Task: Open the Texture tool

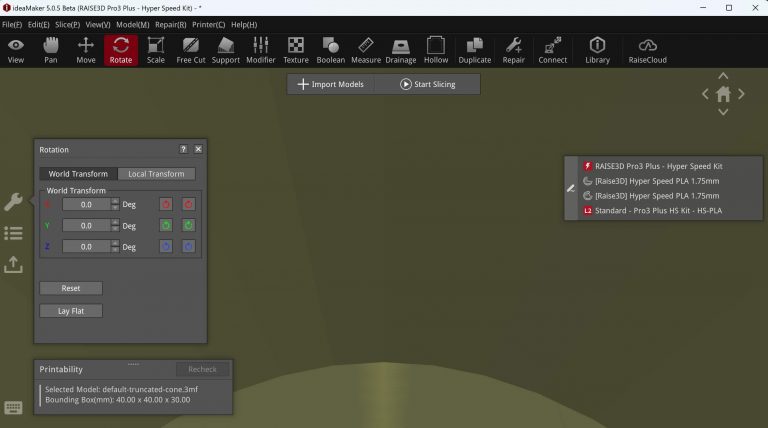Action: pos(296,49)
